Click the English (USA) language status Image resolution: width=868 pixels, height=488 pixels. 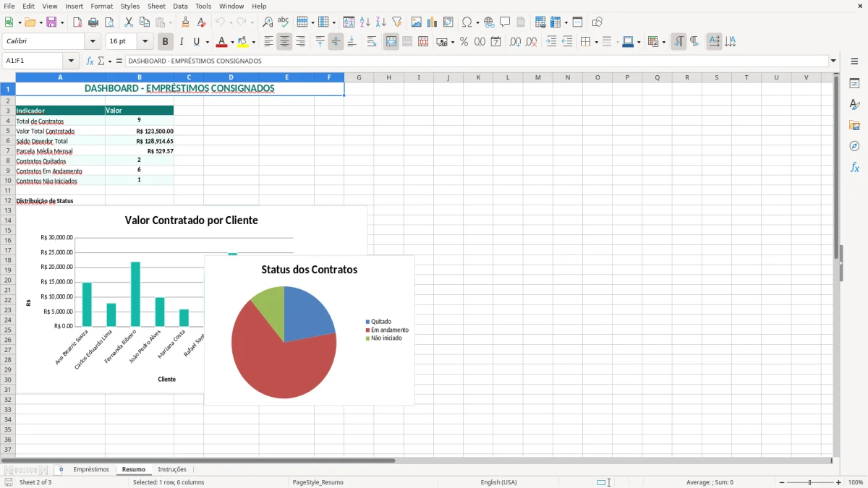[499, 482]
